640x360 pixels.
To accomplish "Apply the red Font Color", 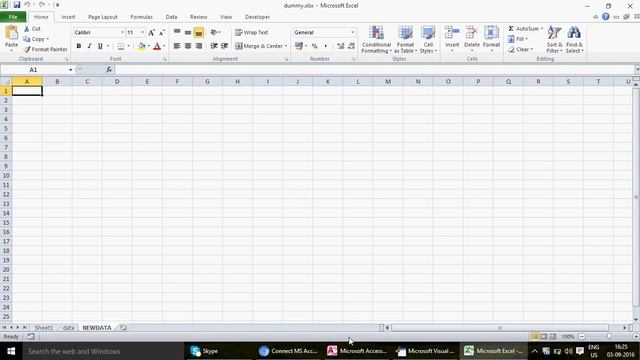I will [157, 47].
